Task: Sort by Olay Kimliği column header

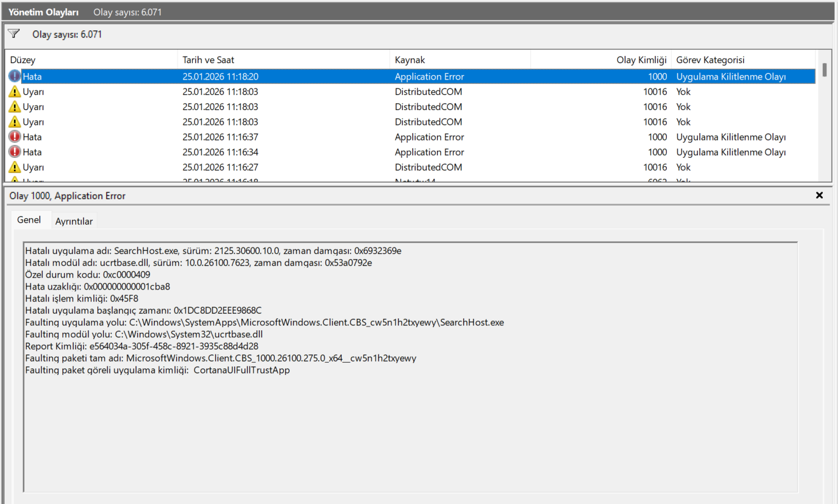Action: coord(601,60)
